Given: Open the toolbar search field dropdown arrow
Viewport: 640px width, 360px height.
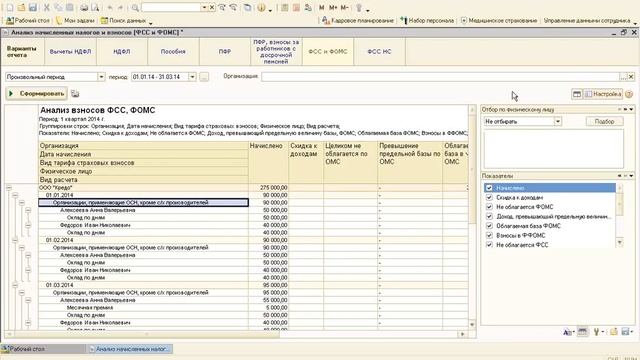Looking at the screenshot, I should [204, 7].
